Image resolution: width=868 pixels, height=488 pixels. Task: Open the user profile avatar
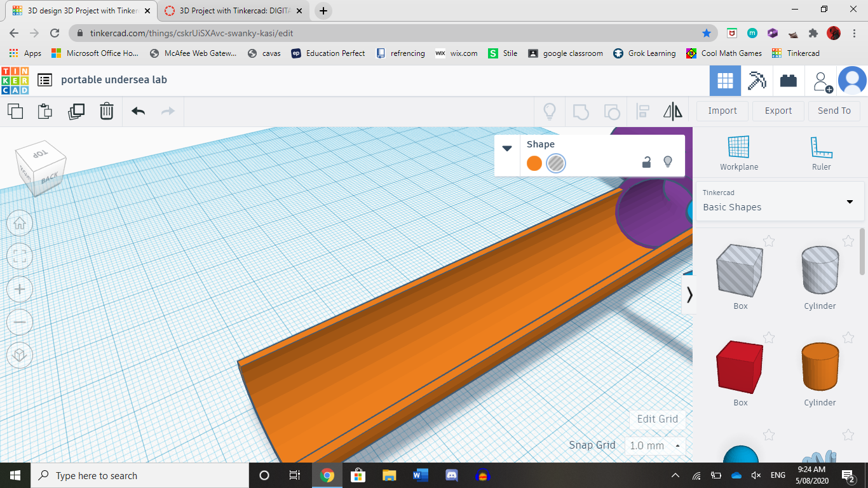click(x=852, y=81)
